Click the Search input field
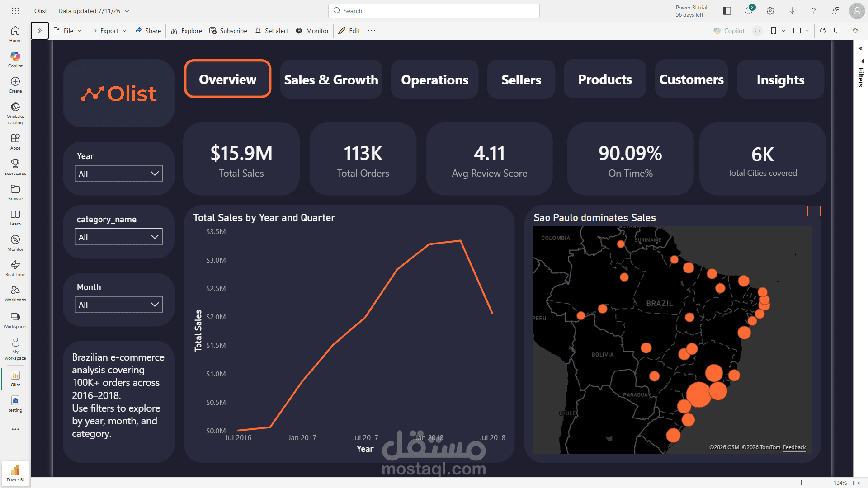 434,11
